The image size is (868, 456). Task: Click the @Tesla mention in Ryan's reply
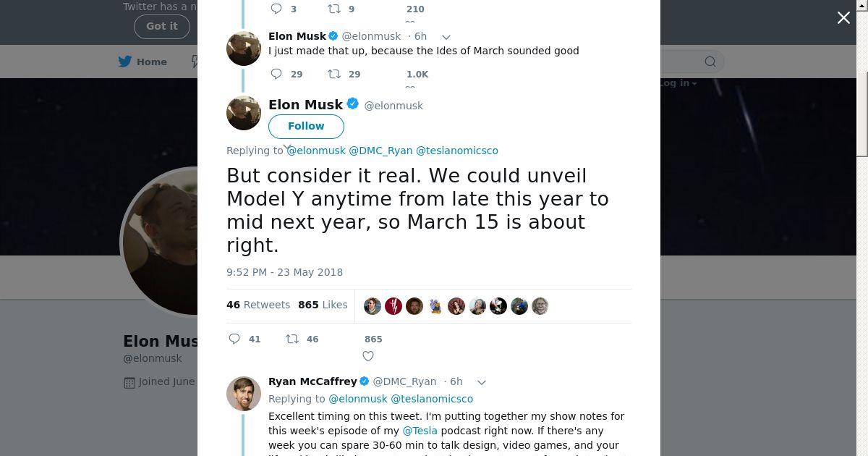[x=420, y=431]
